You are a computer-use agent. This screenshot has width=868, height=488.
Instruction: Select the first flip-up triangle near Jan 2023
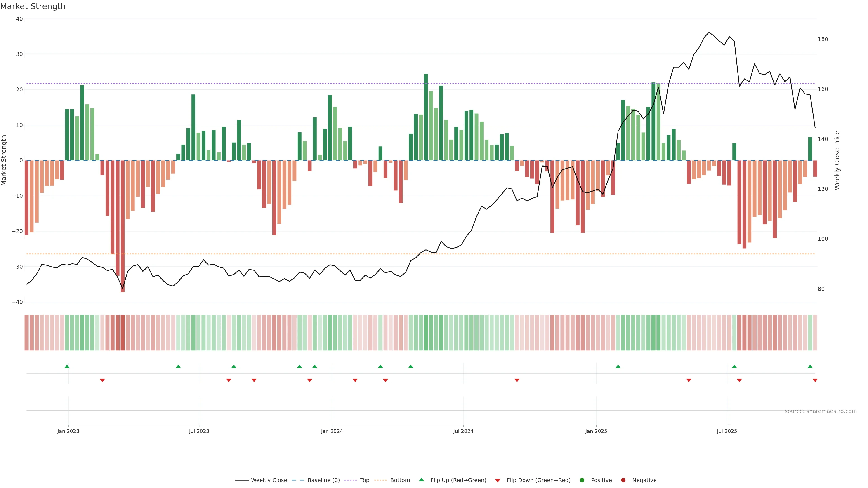[67, 366]
